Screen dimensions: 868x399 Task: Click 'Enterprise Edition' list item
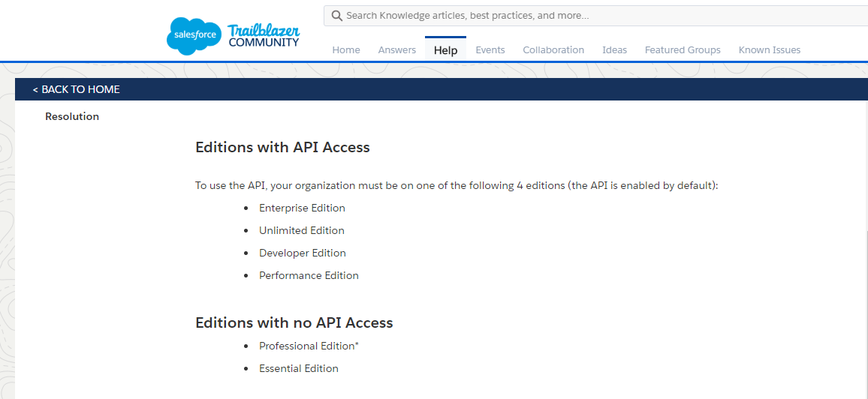point(303,208)
